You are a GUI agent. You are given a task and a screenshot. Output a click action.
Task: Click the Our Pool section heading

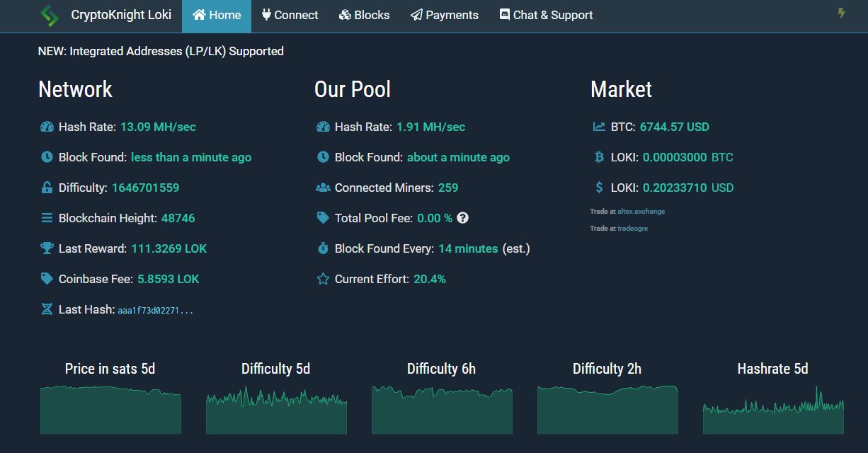(353, 89)
